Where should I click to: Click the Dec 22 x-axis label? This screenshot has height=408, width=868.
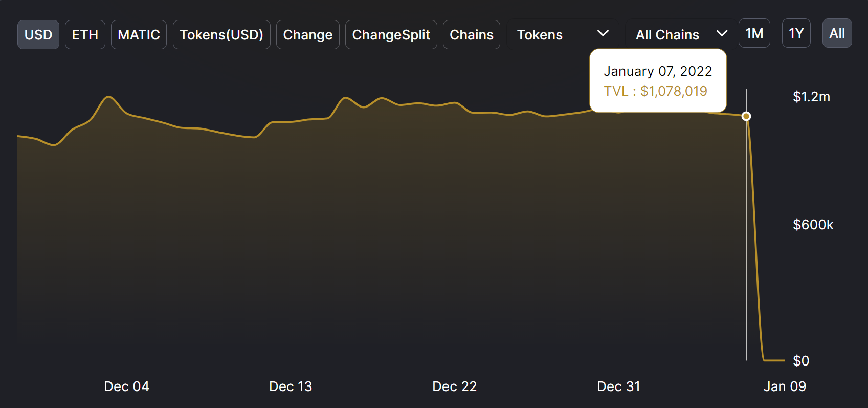(x=454, y=386)
